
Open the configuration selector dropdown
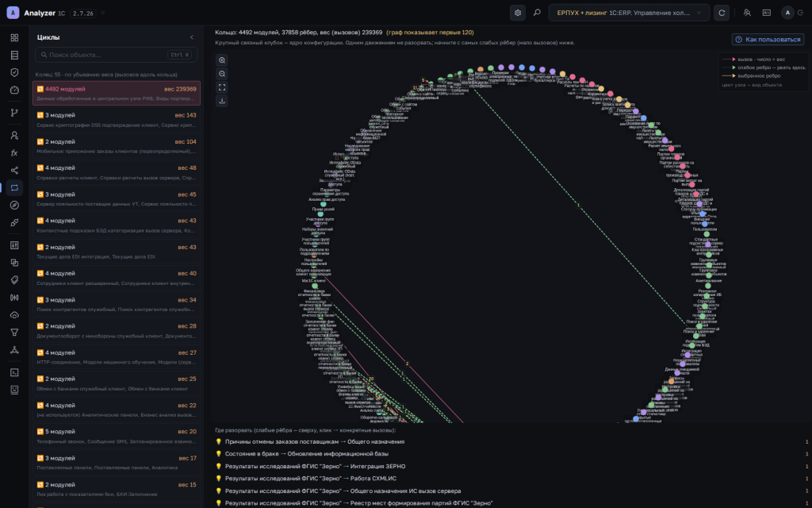point(629,13)
